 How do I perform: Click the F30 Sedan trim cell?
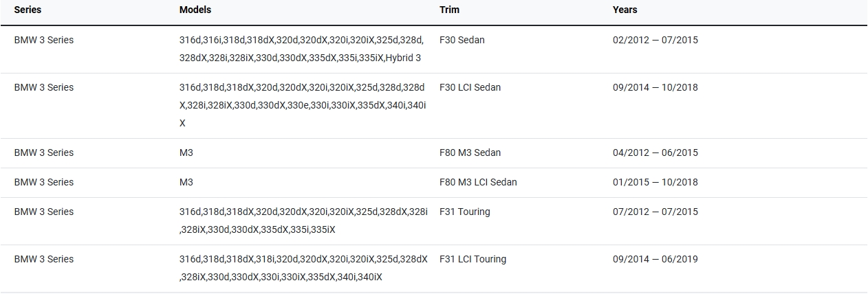point(462,40)
